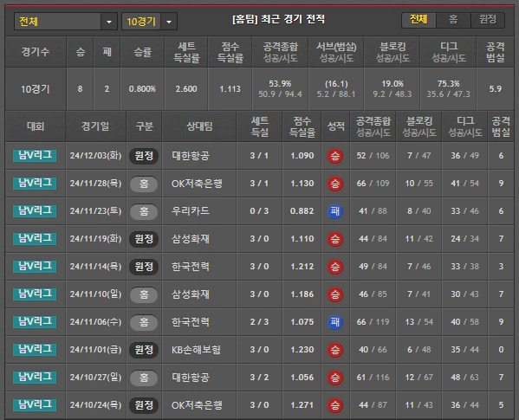Expand the 10경기 game count dropdown
519x420 pixels.
[149, 22]
